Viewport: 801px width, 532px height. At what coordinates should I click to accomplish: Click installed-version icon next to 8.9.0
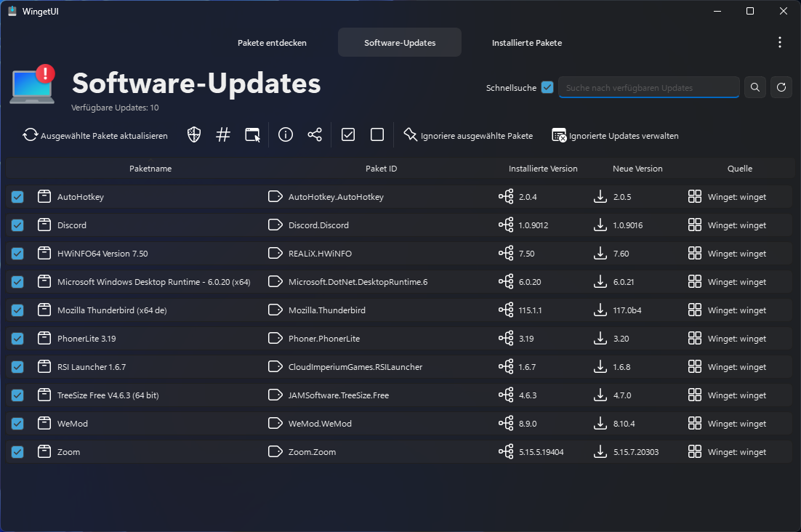[506, 423]
